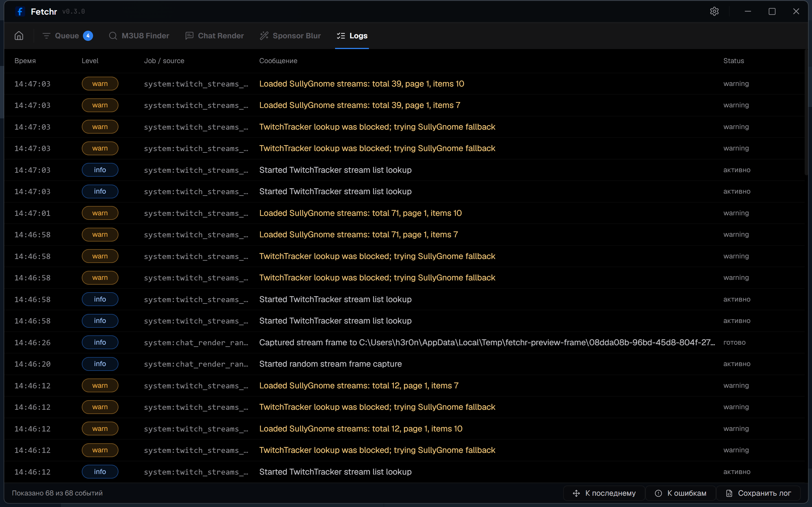Select message 'Loaded SullyGnome streams: total 12, page 1, items 10'
Viewport: 812px width, 507px height.
[x=361, y=429]
